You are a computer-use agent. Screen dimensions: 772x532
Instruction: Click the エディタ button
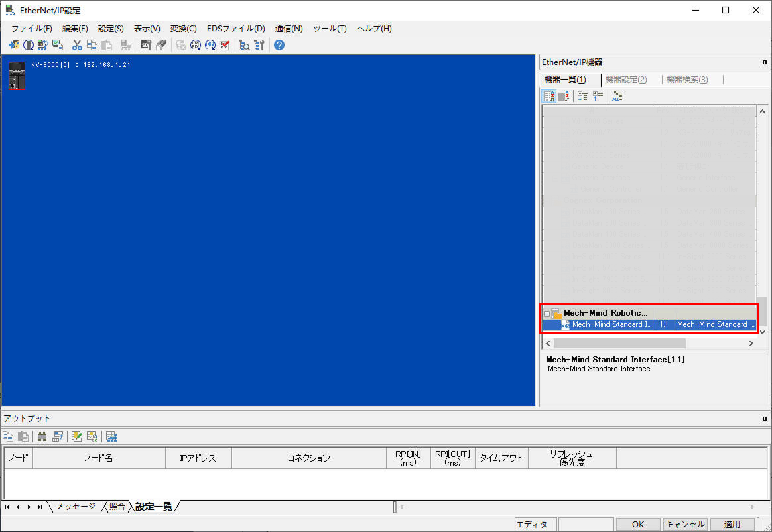pos(535,524)
